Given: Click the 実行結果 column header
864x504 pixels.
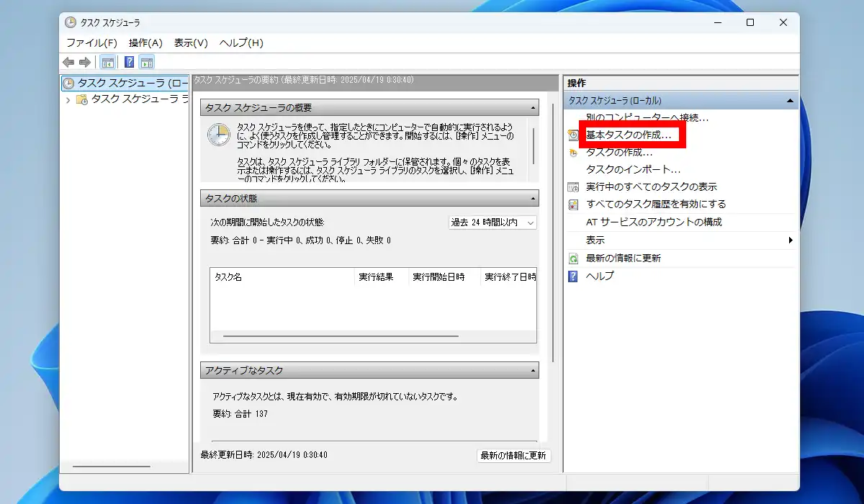Looking at the screenshot, I should tap(382, 277).
